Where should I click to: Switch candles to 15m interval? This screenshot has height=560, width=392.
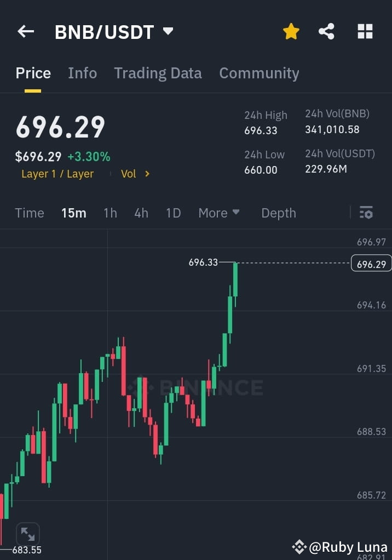coord(74,213)
